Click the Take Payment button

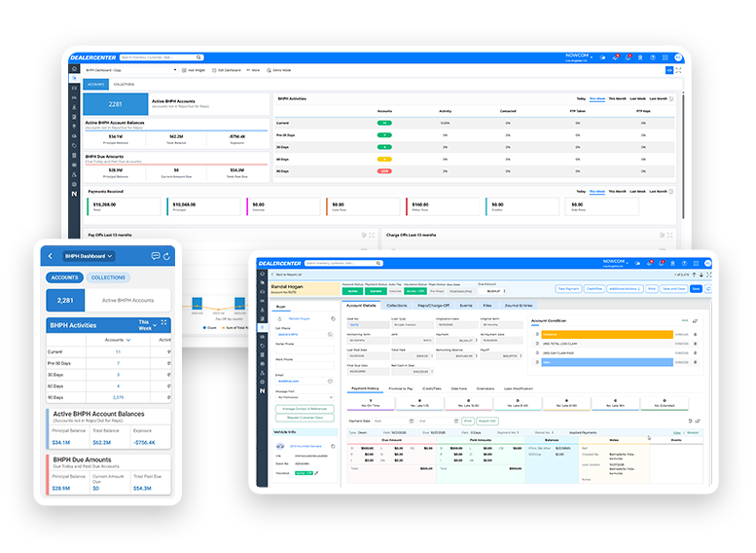pyautogui.click(x=568, y=288)
